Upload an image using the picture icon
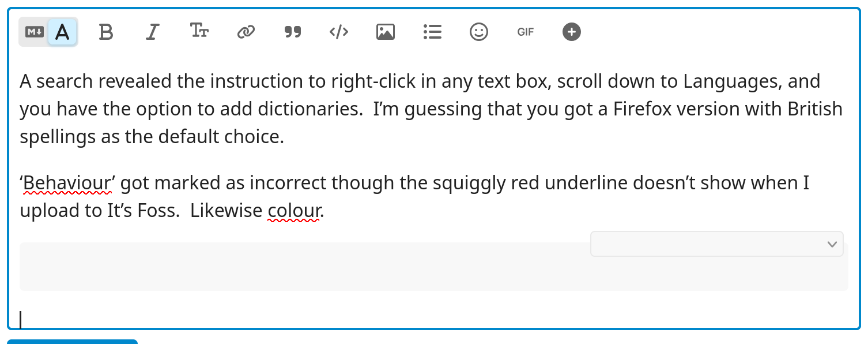Viewport: 868px width, 344px height. click(x=386, y=32)
